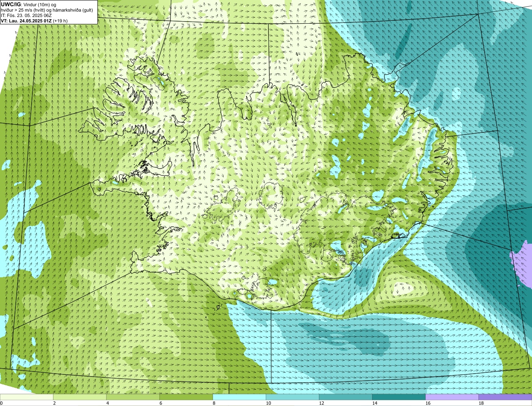Viewport: 532px width, 406px height.
Task: Click the 8–10 m/s pale cyan legend swatch
Action: coord(239,397)
